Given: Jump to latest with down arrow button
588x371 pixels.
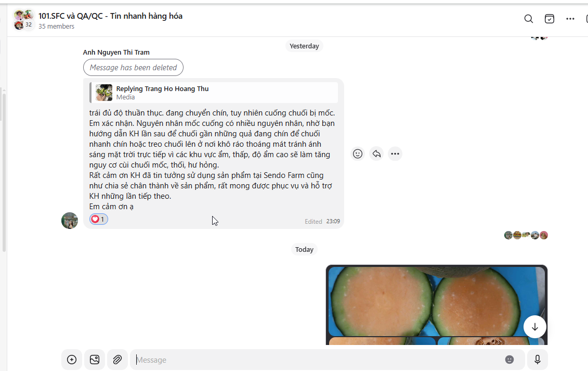Looking at the screenshot, I should click(x=535, y=327).
